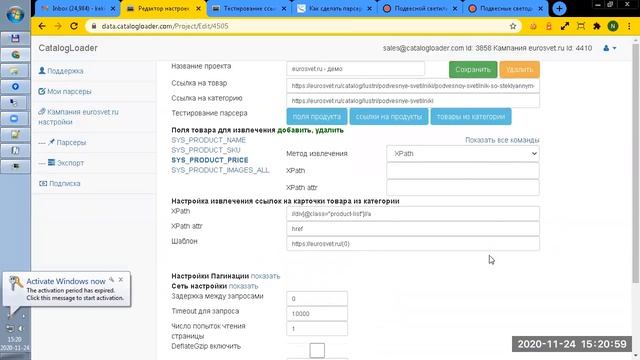Screen dimensions: 640x360
Task: Open Подписка in sidebar
Action: (64, 183)
